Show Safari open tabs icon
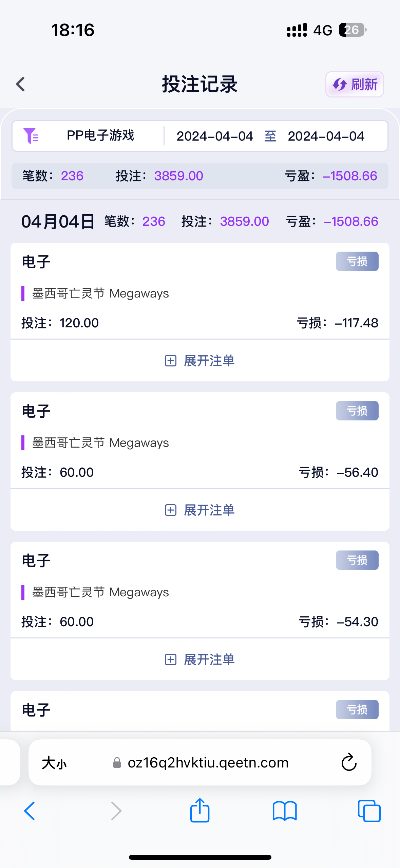Image resolution: width=400 pixels, height=868 pixels. tap(369, 811)
